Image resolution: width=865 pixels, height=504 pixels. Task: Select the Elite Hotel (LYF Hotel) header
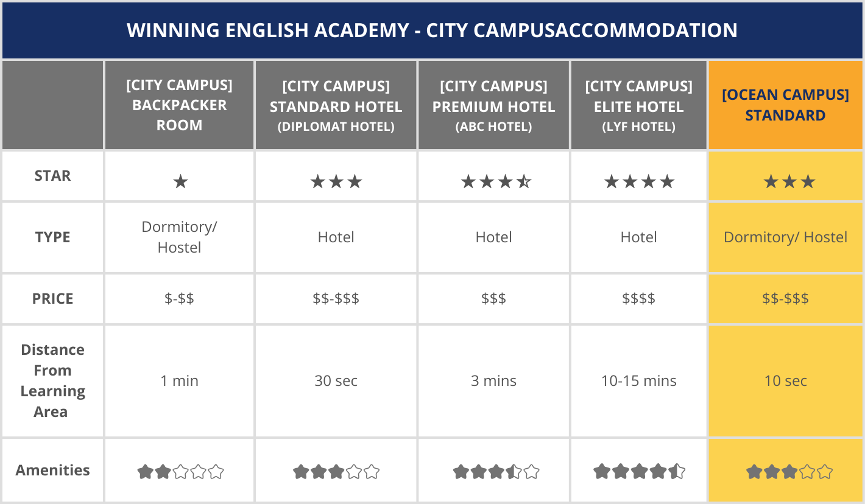pos(638,106)
